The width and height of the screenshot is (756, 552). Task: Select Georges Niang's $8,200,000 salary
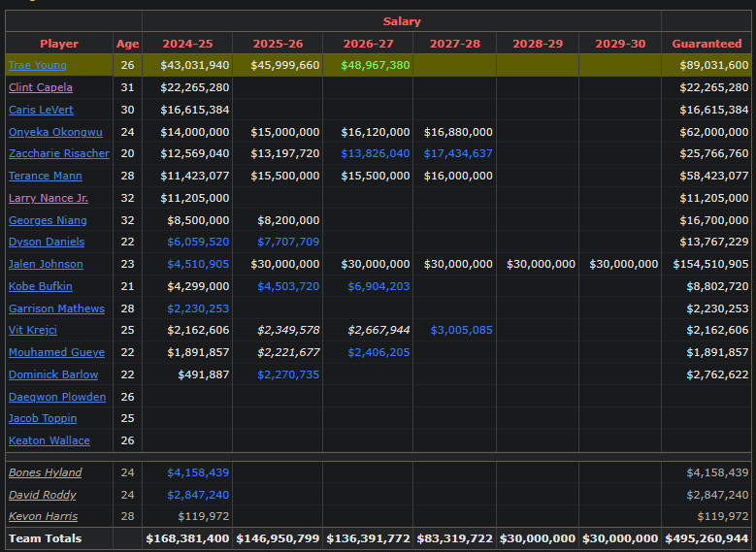288,220
